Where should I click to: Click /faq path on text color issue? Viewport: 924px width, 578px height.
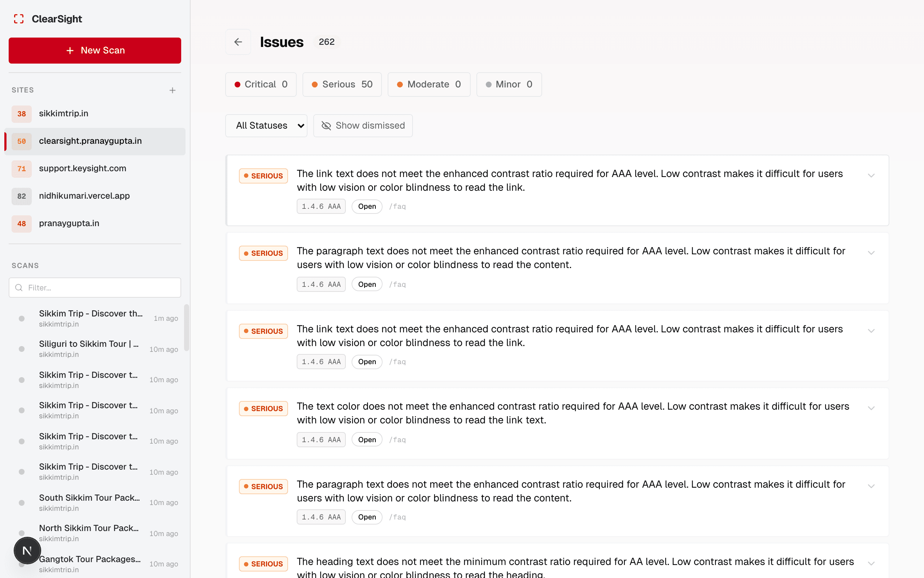tap(397, 440)
